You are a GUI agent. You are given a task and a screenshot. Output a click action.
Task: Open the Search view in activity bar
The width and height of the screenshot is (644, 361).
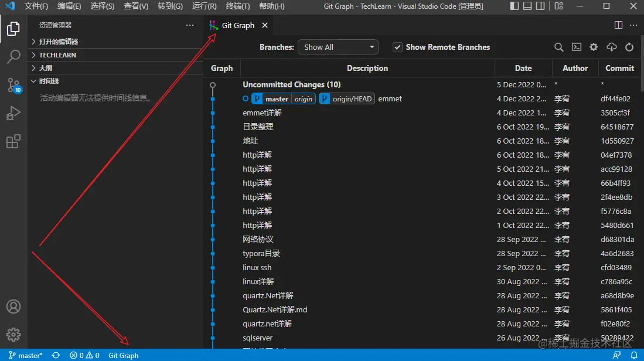(13, 57)
